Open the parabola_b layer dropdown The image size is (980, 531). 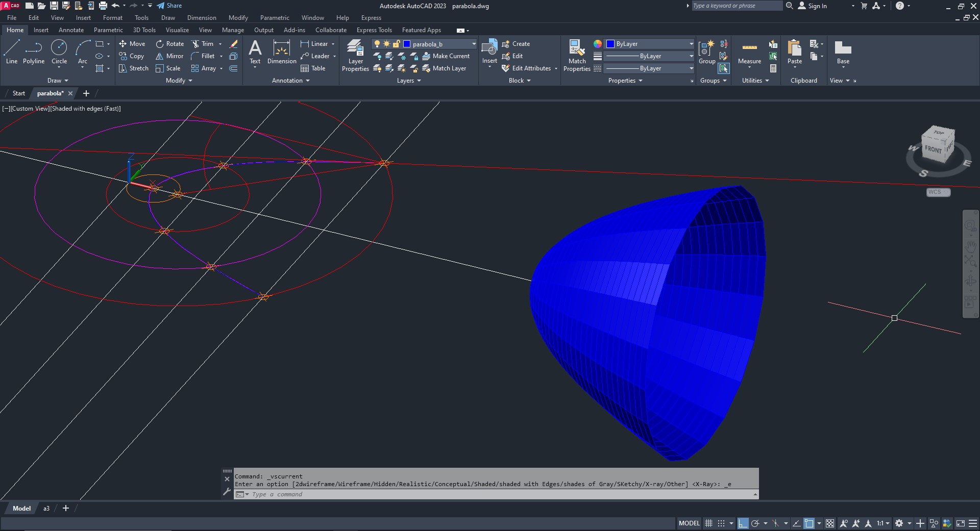[x=474, y=44]
